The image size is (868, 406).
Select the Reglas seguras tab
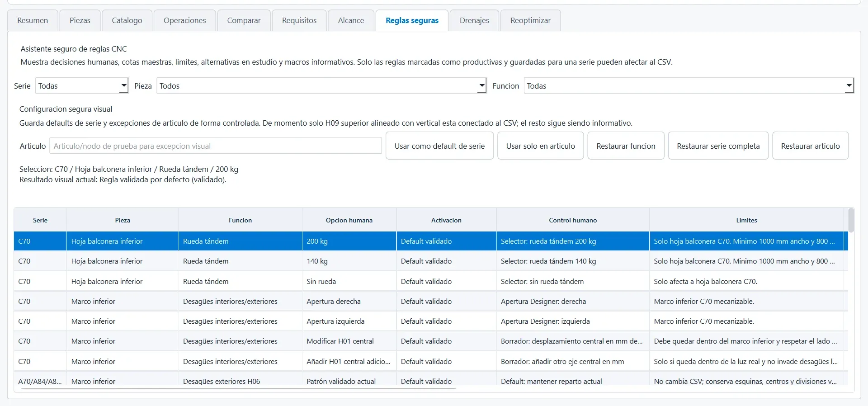coord(412,20)
